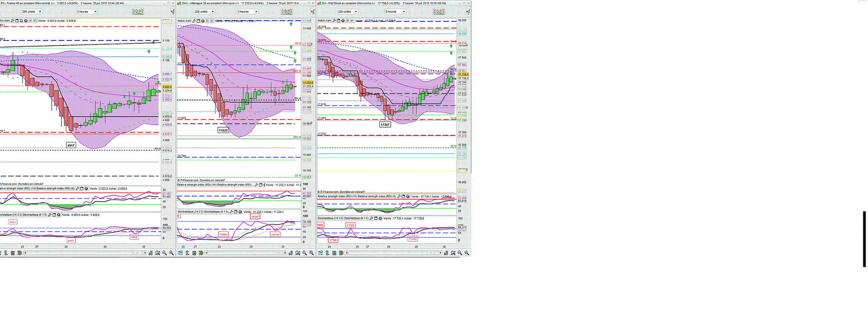Close the Stochastique panel in France 40 chart
The width and height of the screenshot is (868, 314).
[x=59, y=215]
